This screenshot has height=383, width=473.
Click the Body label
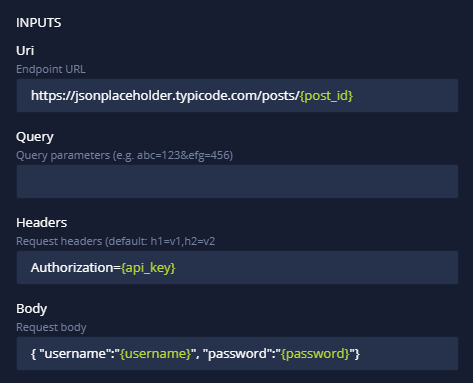pos(32,309)
